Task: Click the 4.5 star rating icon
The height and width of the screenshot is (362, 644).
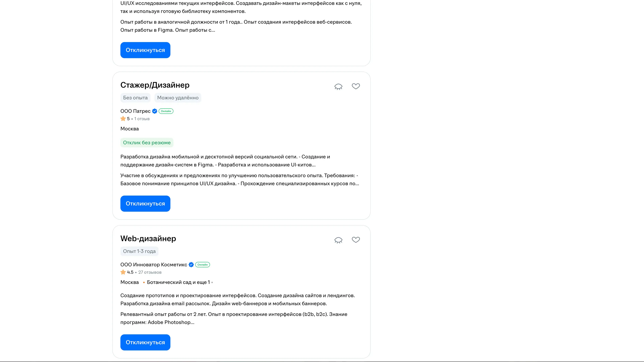Action: coord(123,272)
